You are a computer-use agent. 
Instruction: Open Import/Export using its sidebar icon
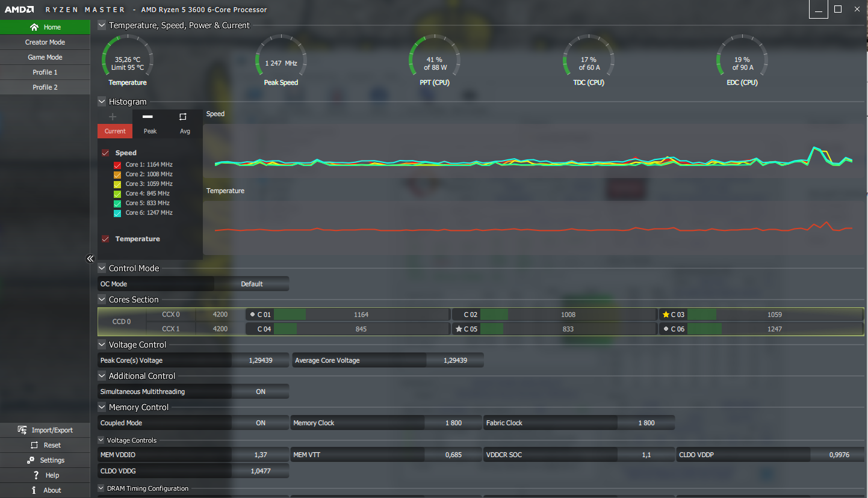pyautogui.click(x=22, y=430)
